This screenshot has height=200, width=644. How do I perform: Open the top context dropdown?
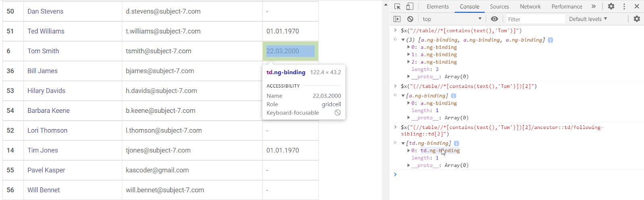point(452,19)
